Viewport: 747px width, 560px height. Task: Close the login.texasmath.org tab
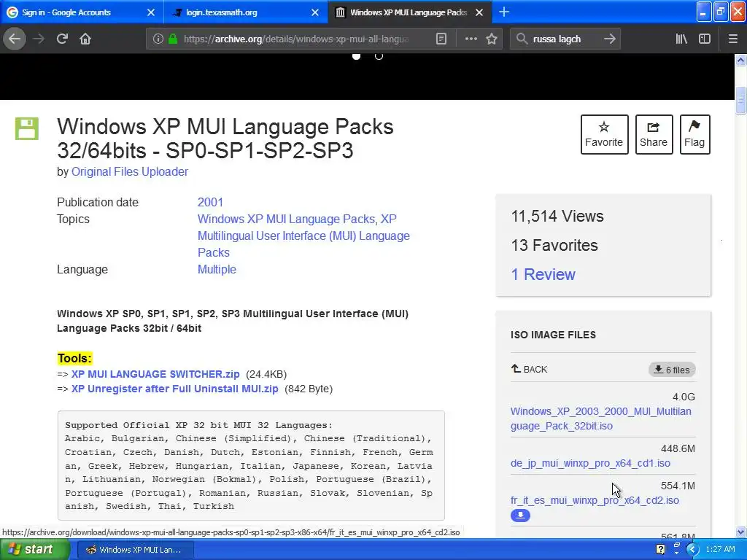point(315,12)
